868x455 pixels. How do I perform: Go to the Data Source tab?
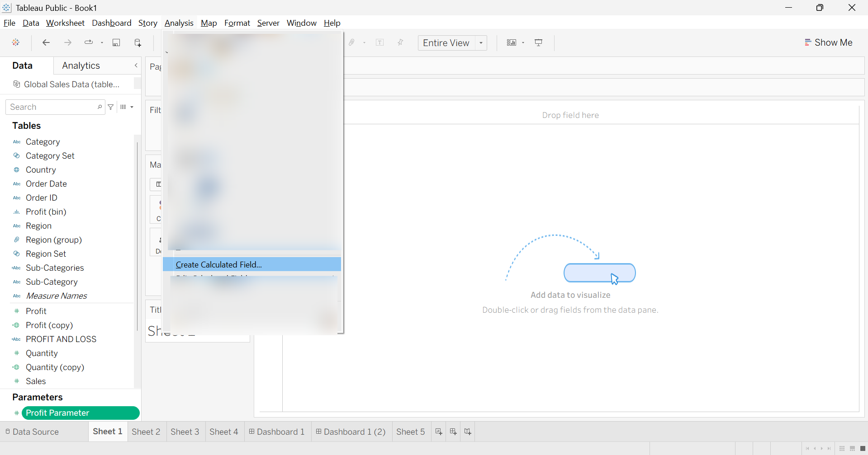pyautogui.click(x=32, y=432)
